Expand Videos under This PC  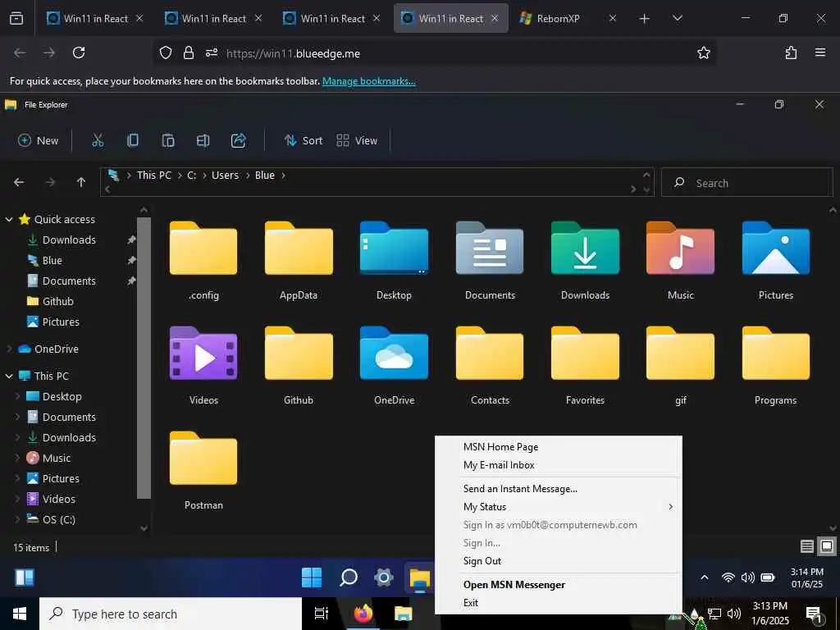tap(17, 499)
